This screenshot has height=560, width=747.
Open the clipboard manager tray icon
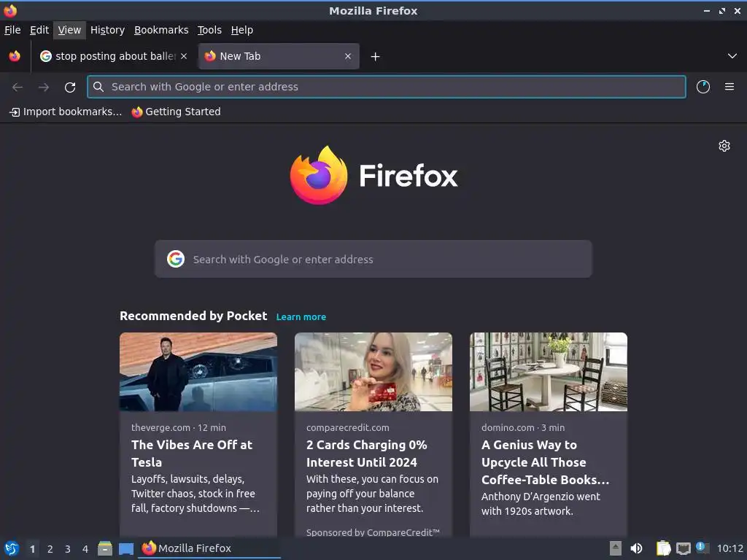click(x=663, y=548)
